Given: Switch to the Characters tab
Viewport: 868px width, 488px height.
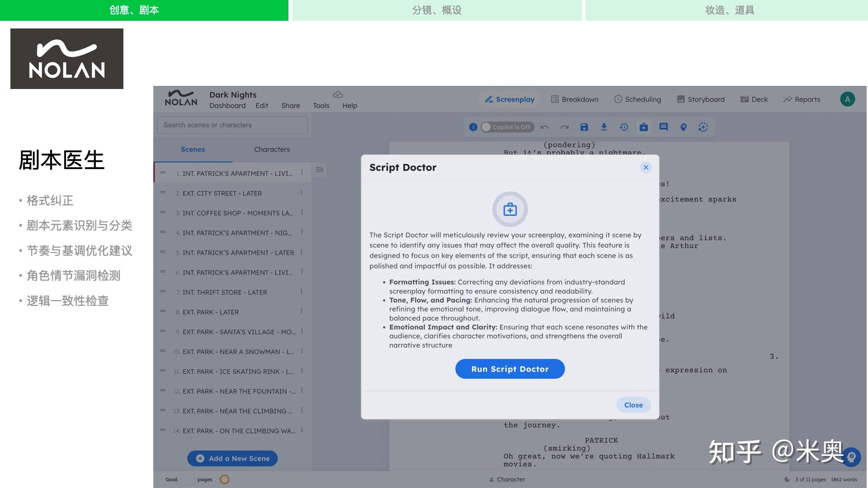Looking at the screenshot, I should pyautogui.click(x=272, y=150).
